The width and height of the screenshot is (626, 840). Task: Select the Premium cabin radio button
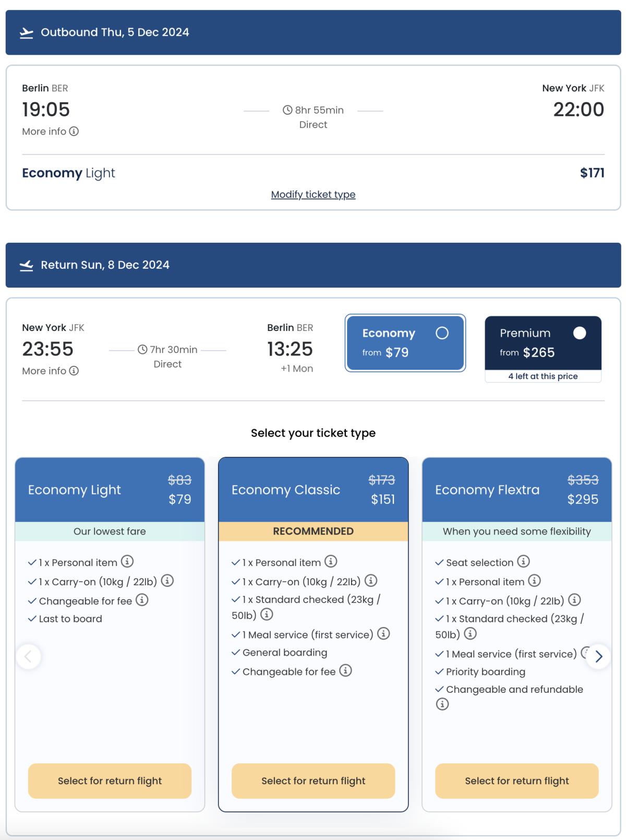pyautogui.click(x=579, y=333)
